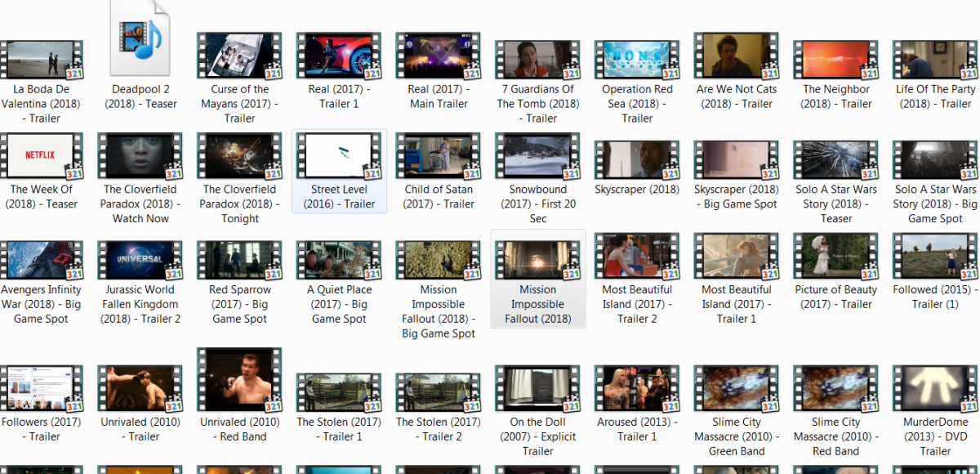Viewport: 980px width, 474px height.
Task: Select the Deadpool 2 Teaser media file icon
Action: tap(140, 39)
